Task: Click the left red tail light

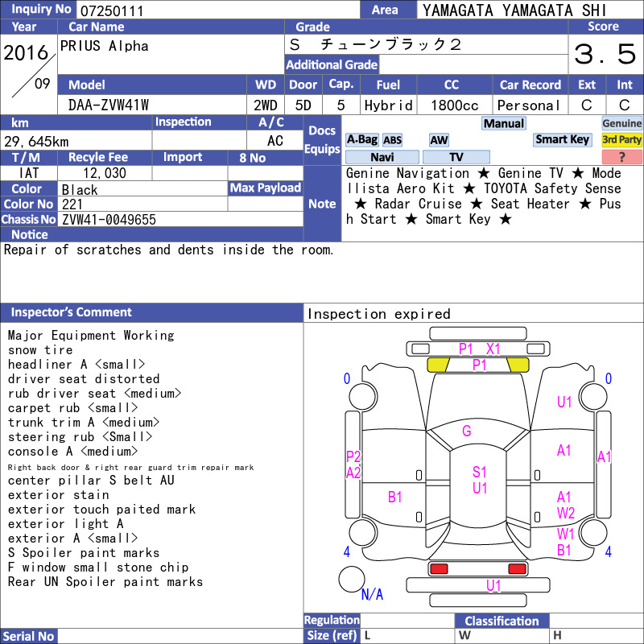Action: 439,569
